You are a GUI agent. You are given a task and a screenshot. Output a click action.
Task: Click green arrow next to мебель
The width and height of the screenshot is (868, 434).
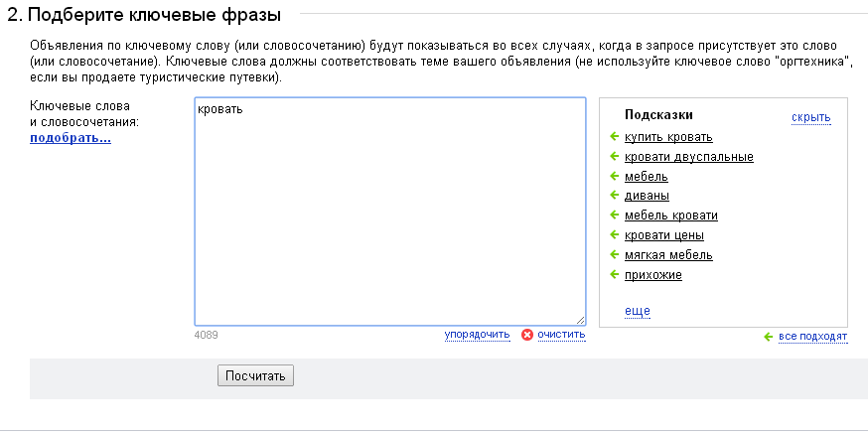614,176
